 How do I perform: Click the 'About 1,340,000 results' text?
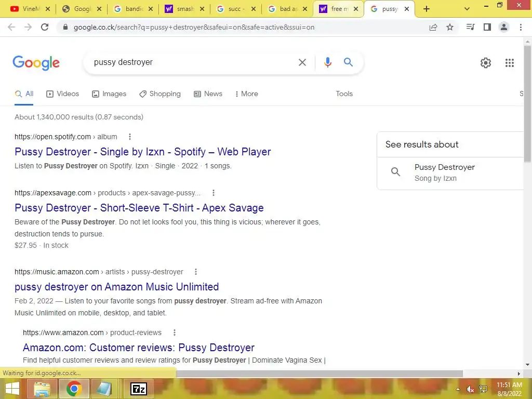79,117
